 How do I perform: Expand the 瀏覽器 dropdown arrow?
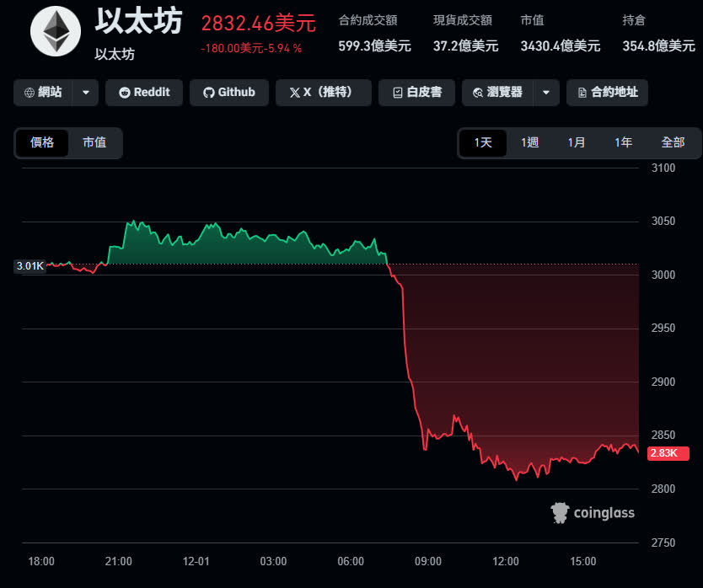coord(546,93)
